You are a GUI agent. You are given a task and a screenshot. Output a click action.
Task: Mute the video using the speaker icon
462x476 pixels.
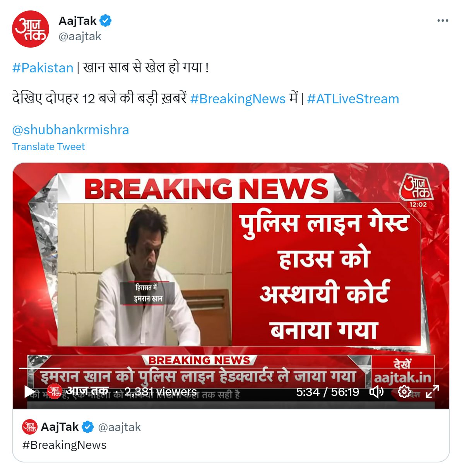pos(376,392)
